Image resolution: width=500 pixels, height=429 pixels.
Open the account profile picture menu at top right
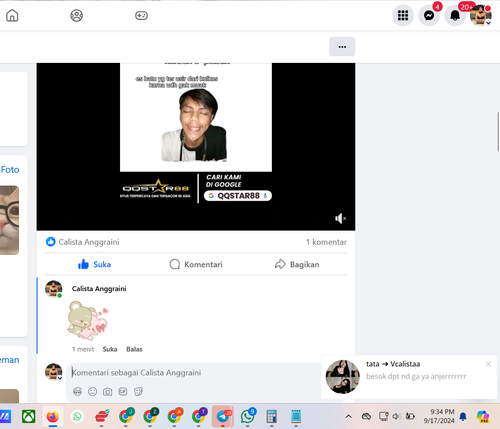[x=480, y=15]
